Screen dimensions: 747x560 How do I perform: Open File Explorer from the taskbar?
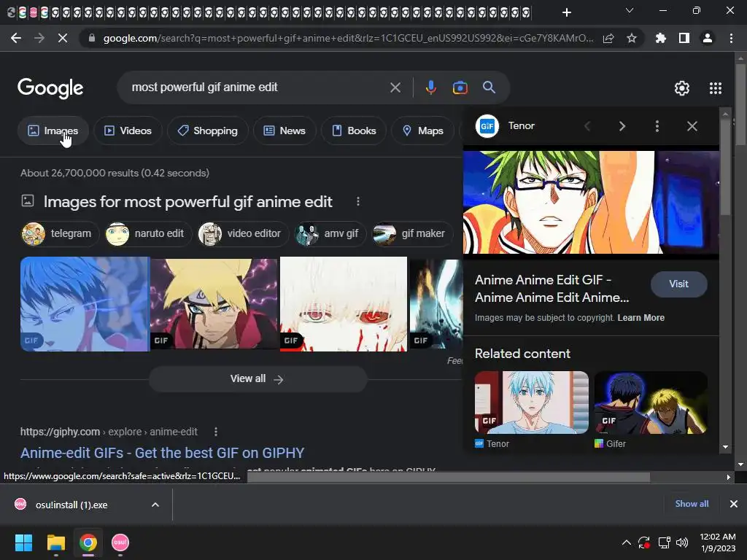(56, 542)
